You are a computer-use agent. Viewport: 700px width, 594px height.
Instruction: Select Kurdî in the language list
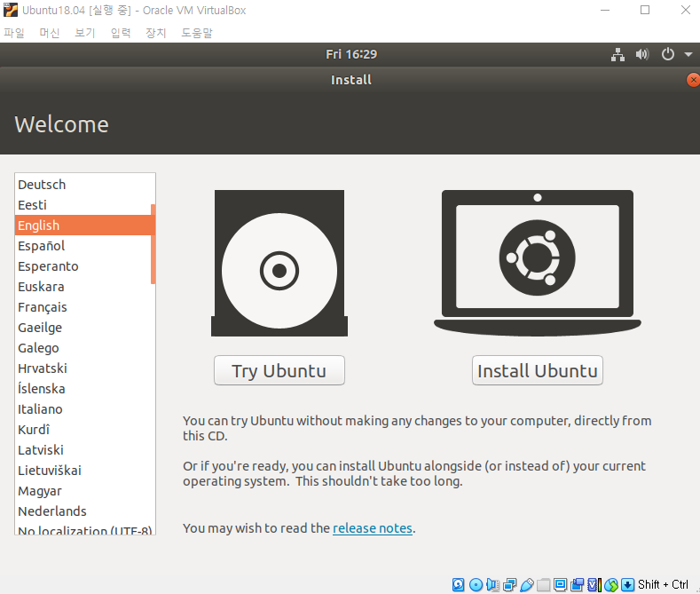(x=83, y=430)
